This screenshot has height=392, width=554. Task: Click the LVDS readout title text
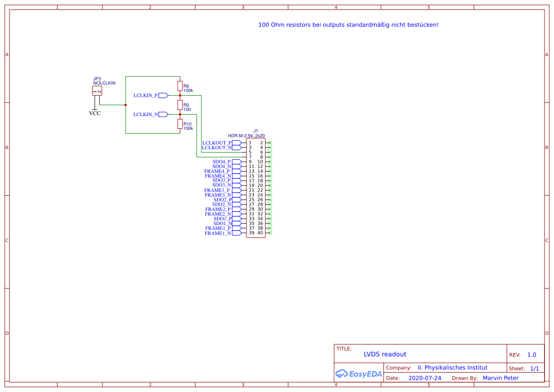click(385, 354)
